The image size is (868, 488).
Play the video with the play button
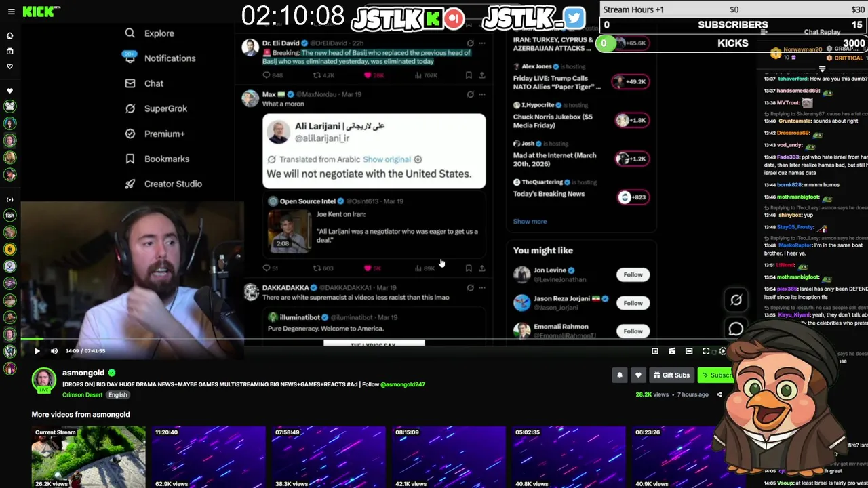(37, 351)
